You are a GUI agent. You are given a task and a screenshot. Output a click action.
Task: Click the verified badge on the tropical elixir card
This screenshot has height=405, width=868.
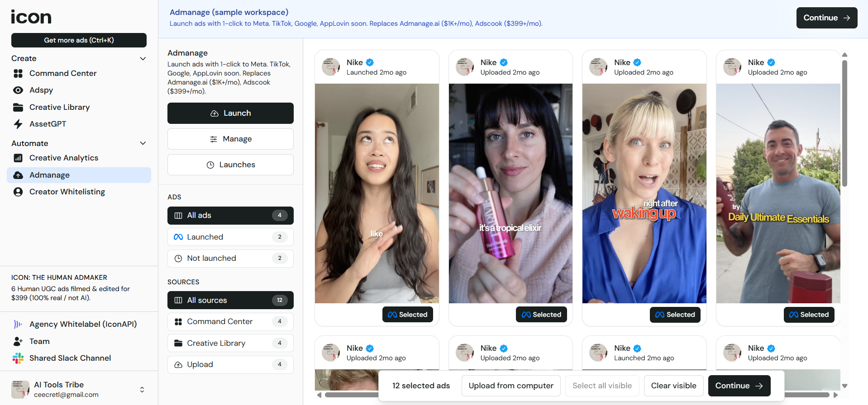click(504, 62)
